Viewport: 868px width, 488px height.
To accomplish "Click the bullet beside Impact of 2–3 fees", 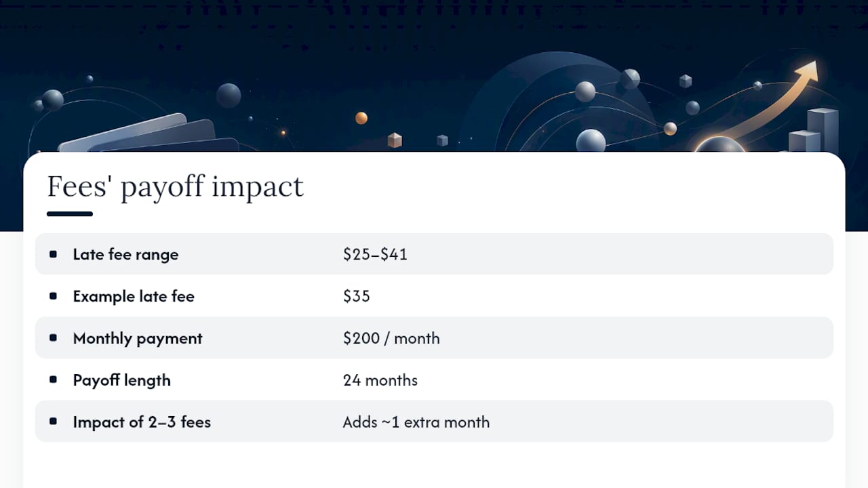I will click(x=54, y=422).
